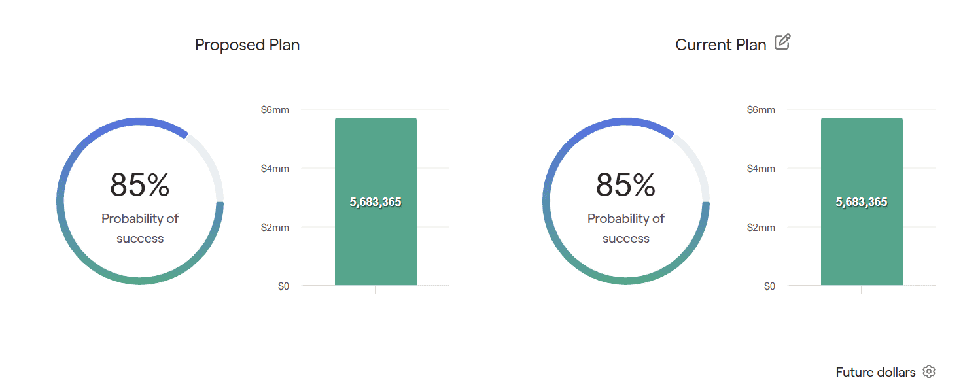
Task: Click the Current Plan green bar
Action: point(862,201)
